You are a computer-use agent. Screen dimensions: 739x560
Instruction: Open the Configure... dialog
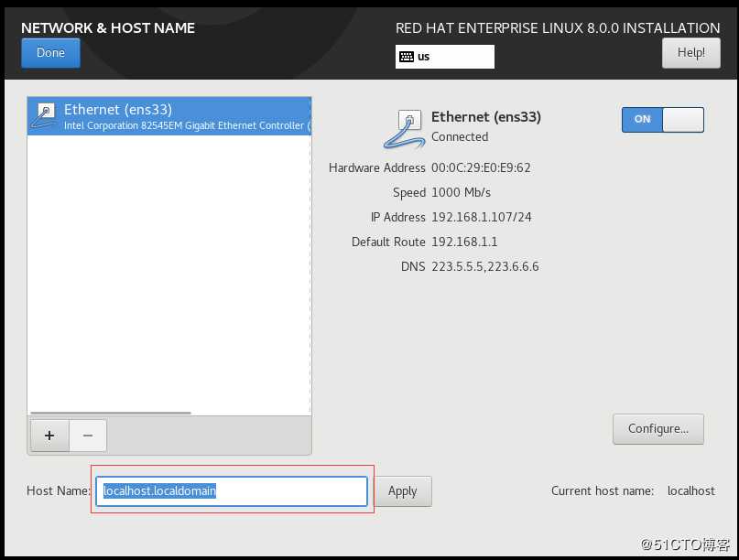pyautogui.click(x=657, y=428)
